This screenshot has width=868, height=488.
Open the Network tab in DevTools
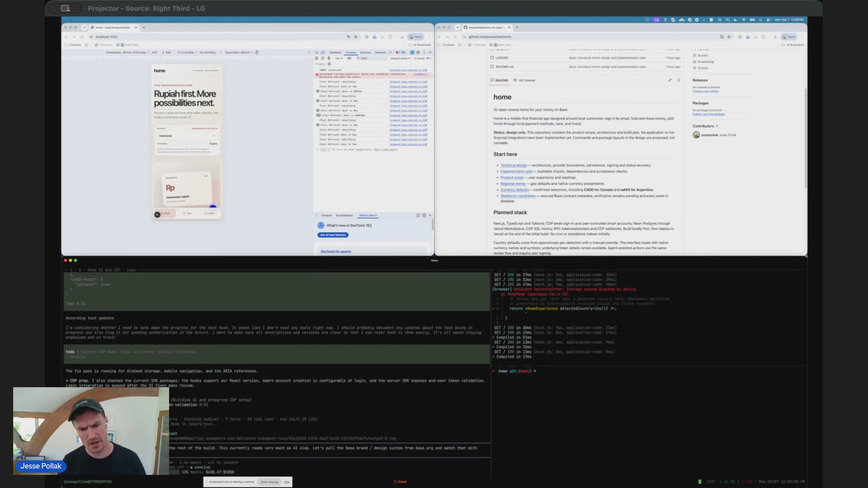tap(381, 52)
